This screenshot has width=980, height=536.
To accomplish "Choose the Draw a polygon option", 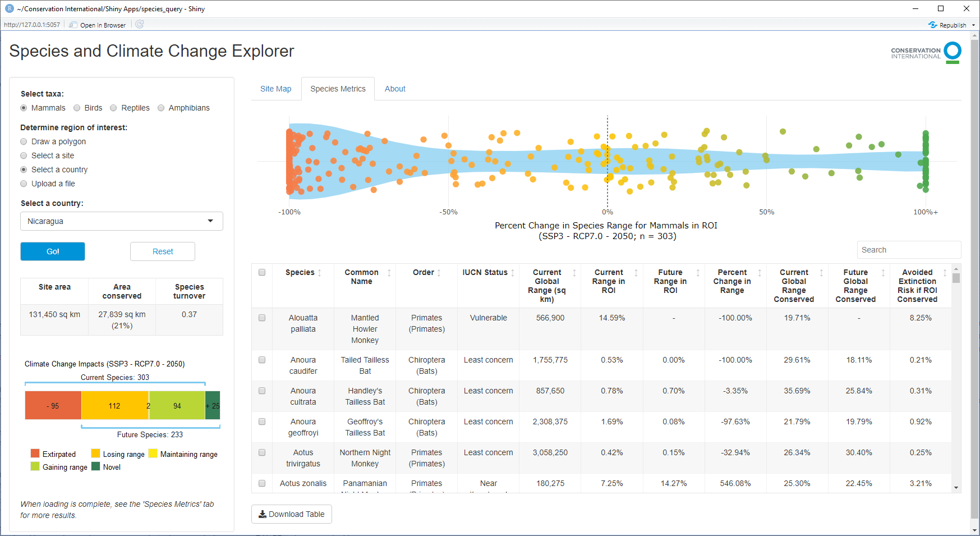I will (x=24, y=142).
